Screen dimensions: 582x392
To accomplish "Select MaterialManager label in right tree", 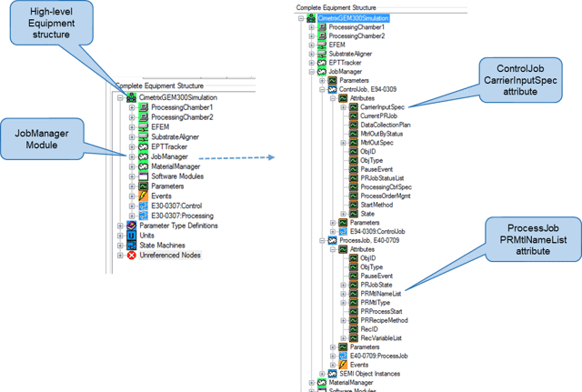I will tap(351, 383).
